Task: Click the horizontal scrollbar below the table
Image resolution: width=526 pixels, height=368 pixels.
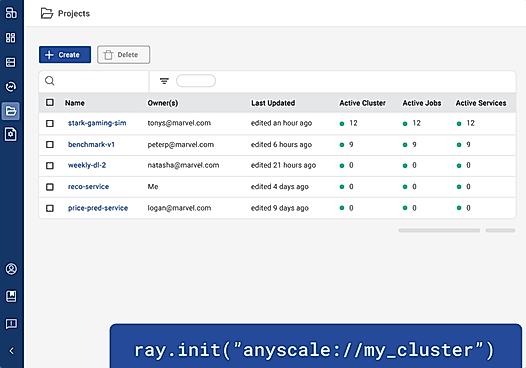Action: (x=439, y=230)
